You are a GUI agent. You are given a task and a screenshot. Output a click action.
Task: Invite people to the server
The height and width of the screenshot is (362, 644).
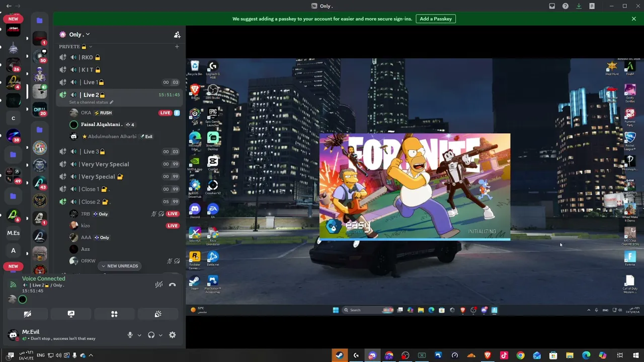tap(177, 35)
